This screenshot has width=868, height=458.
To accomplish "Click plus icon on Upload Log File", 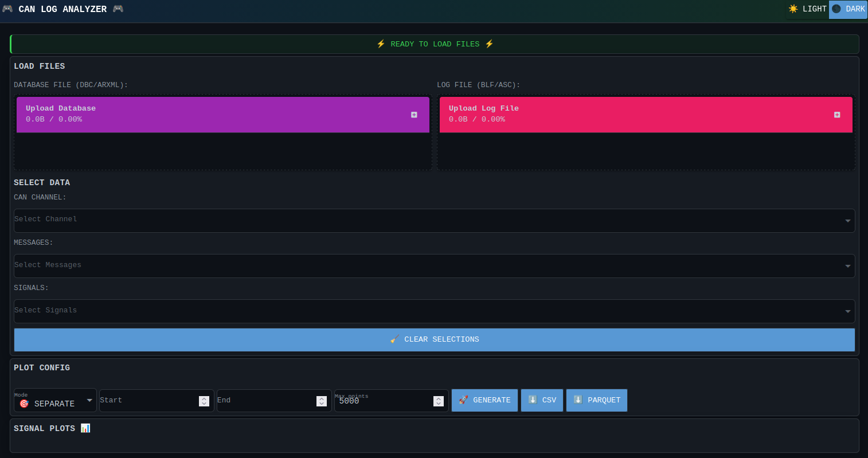I will click(837, 115).
